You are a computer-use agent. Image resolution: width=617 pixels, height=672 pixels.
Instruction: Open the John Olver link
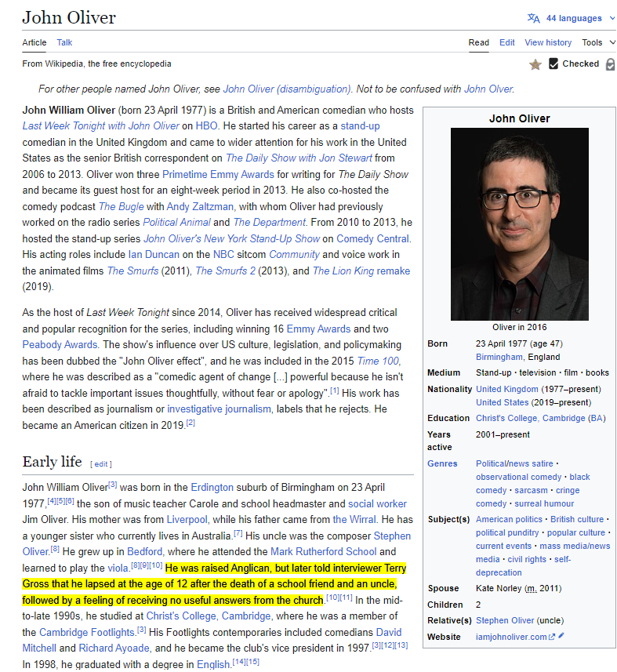pyautogui.click(x=488, y=89)
